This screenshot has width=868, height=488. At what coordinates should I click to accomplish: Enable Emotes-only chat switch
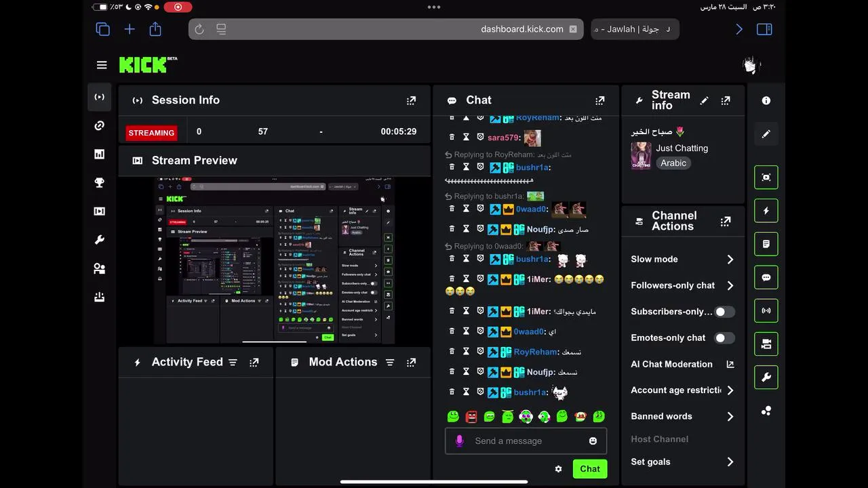tap(724, 338)
